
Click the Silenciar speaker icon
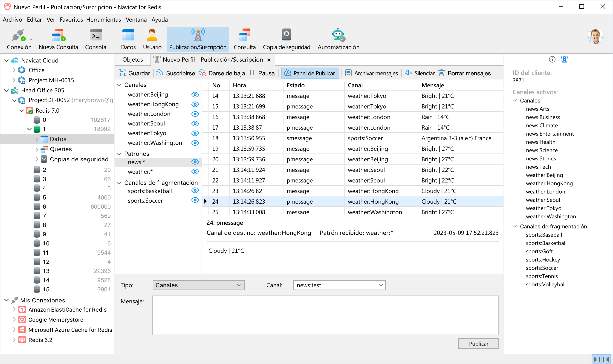click(408, 73)
